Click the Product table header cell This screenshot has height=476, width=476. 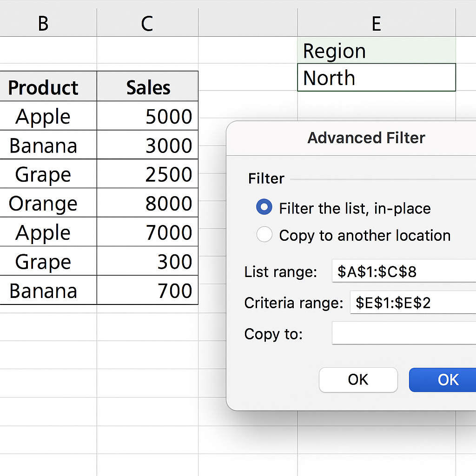click(43, 87)
